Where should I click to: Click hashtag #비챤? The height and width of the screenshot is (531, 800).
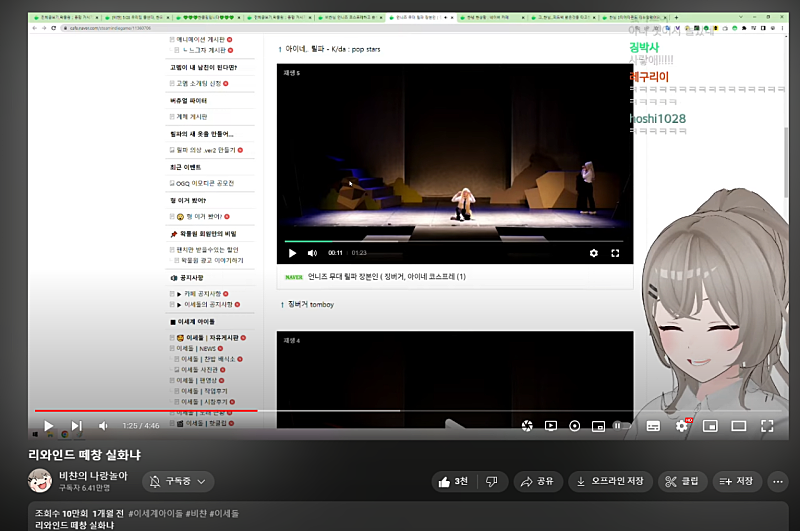coord(195,513)
